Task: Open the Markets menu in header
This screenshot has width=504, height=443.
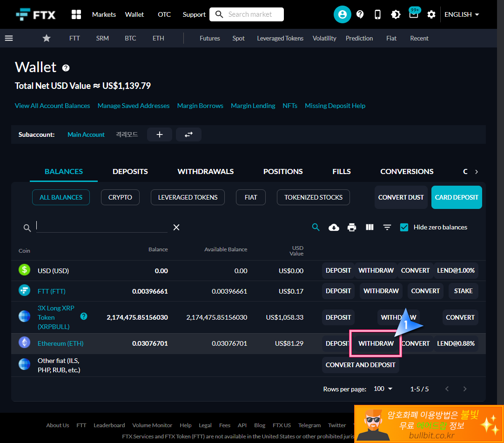Action: pyautogui.click(x=104, y=14)
